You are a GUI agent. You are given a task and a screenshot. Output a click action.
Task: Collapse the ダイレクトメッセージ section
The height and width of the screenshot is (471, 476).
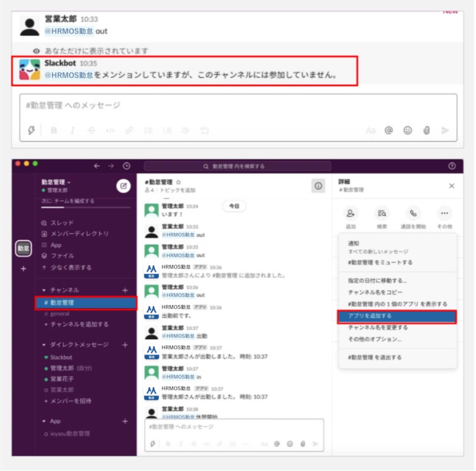44,345
